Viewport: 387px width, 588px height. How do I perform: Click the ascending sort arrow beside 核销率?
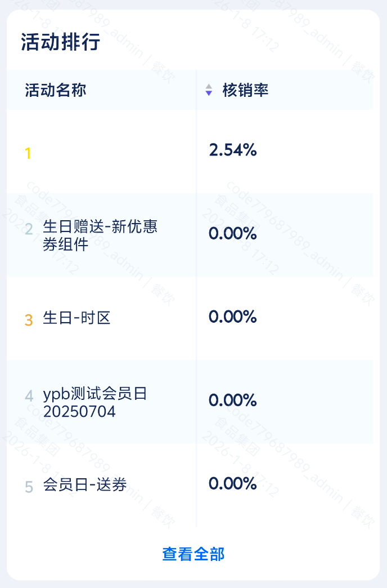(x=209, y=87)
